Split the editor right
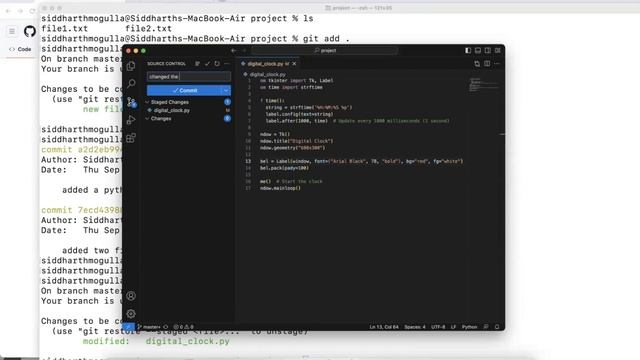This screenshot has height=360, width=640. [x=487, y=64]
